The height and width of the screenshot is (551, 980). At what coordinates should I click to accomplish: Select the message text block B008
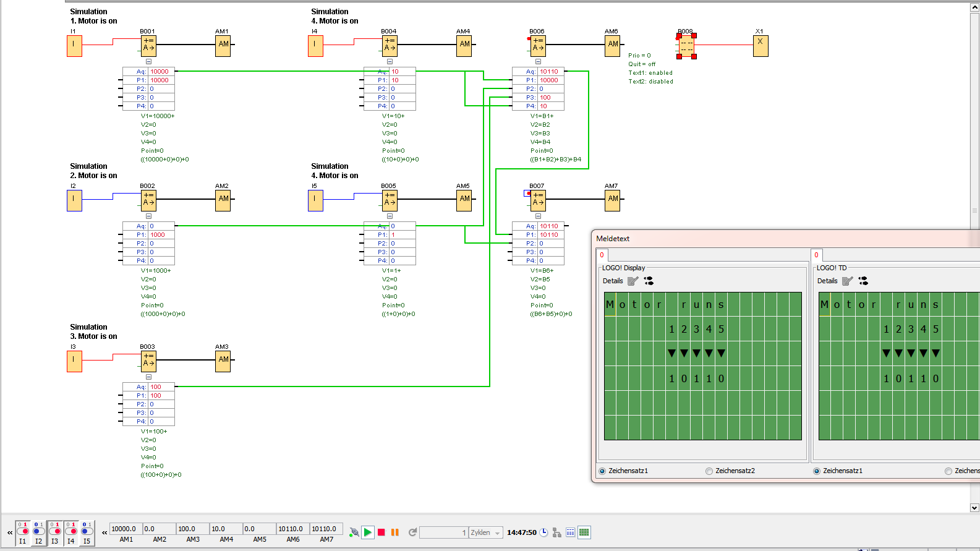click(x=686, y=46)
